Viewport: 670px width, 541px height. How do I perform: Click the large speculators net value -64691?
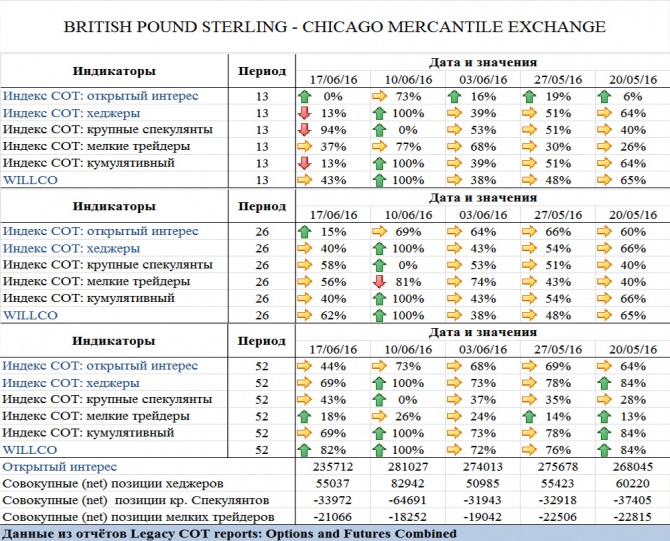click(x=408, y=500)
